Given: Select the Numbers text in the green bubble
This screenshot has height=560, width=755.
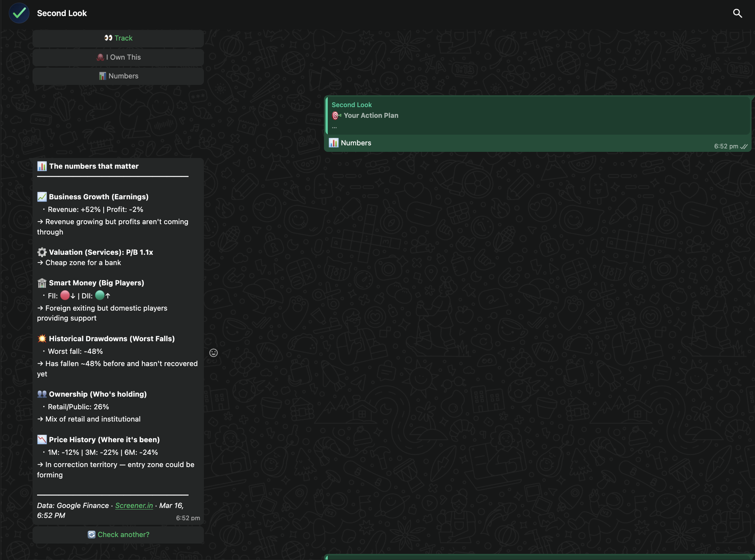Looking at the screenshot, I should (x=356, y=143).
